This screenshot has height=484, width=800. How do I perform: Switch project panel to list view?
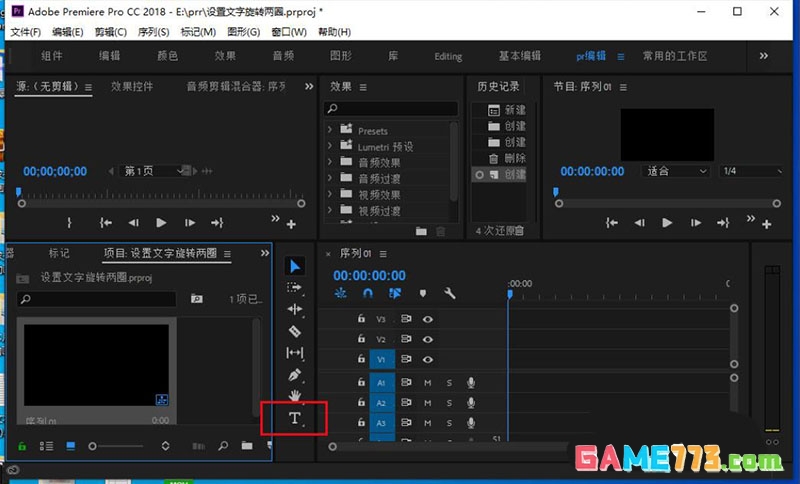(x=46, y=446)
